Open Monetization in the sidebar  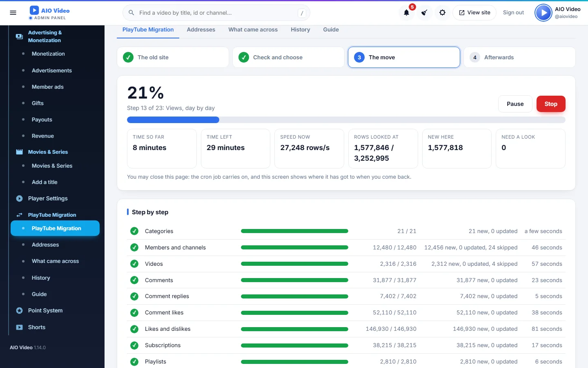(x=48, y=54)
